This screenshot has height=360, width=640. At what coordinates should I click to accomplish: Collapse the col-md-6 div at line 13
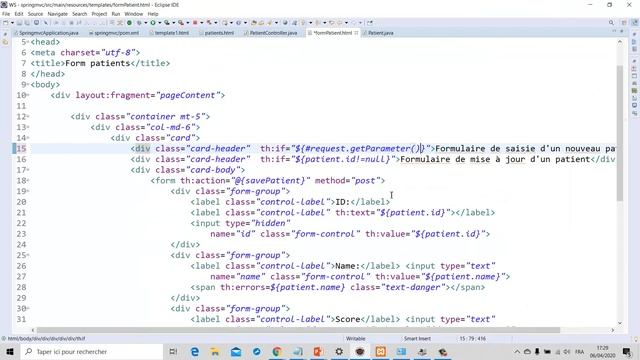point(28,127)
